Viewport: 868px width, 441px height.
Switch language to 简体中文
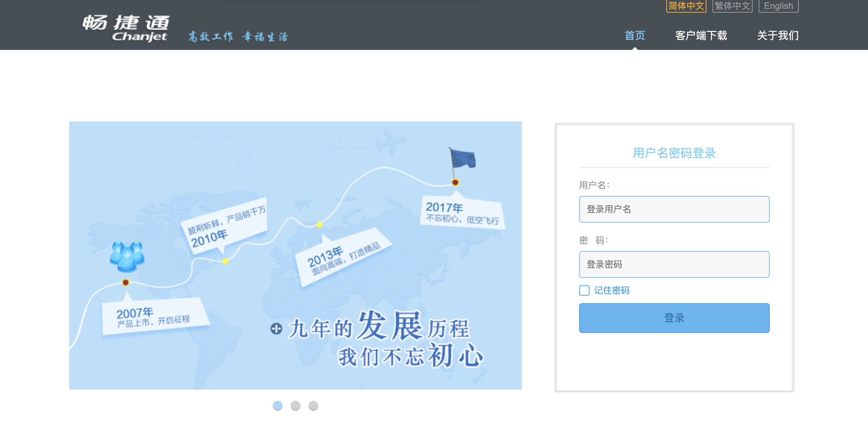click(x=686, y=6)
